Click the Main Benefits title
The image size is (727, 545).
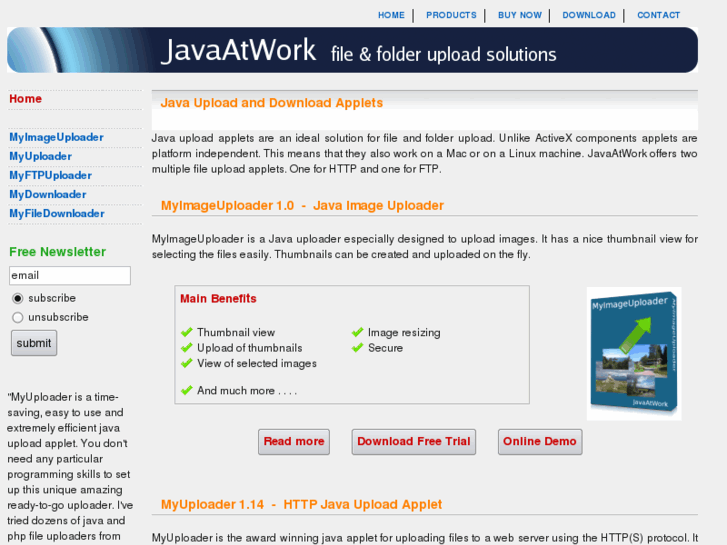click(x=218, y=299)
